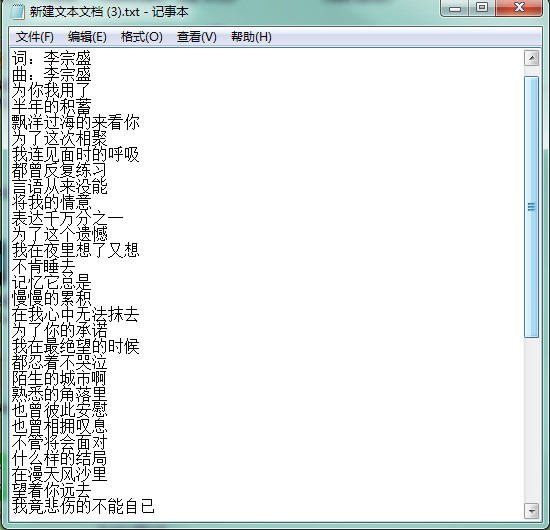Click the line 不肯睡去
Viewport: 550px width, 530px height.
pos(43,267)
